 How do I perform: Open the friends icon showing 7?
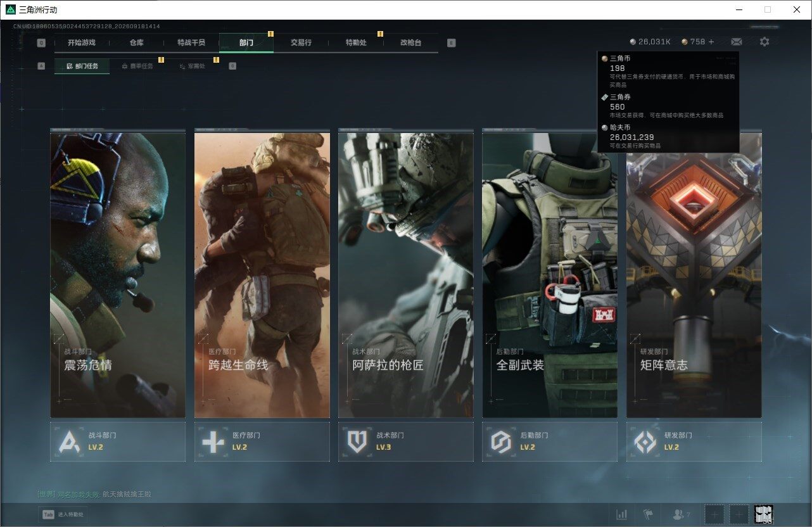point(681,514)
